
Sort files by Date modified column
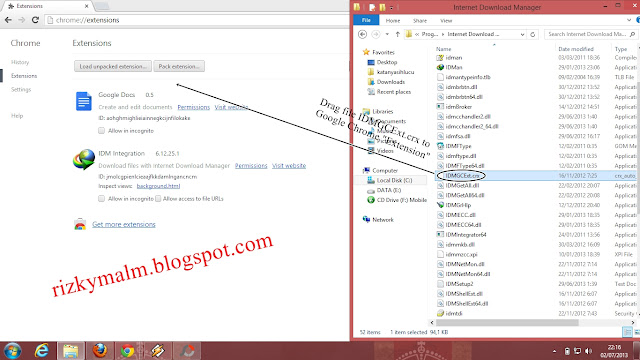[576, 49]
